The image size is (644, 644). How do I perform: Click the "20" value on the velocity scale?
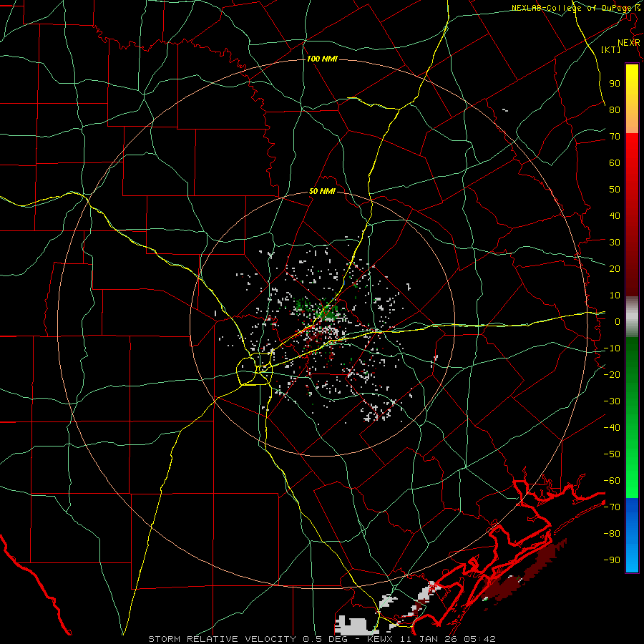point(615,268)
